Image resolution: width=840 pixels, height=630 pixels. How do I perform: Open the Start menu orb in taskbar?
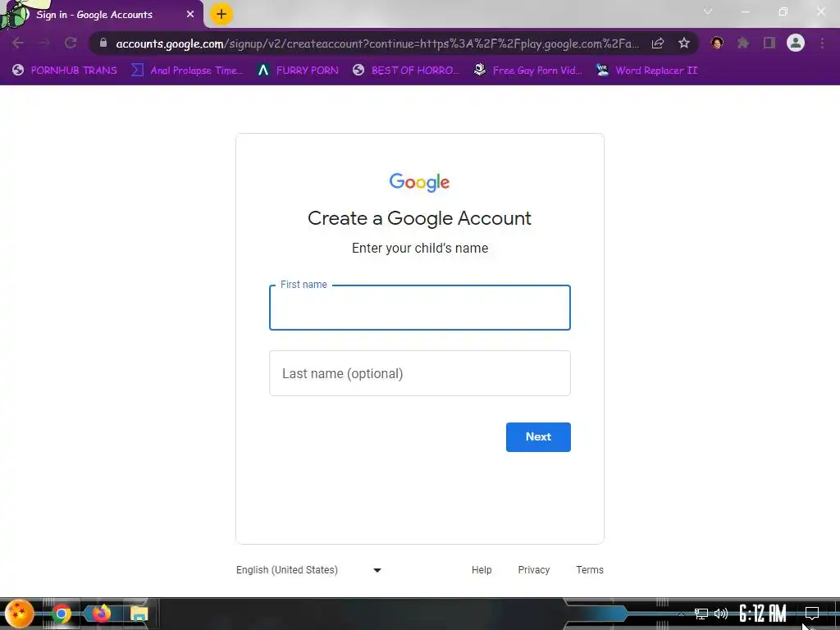(20, 614)
